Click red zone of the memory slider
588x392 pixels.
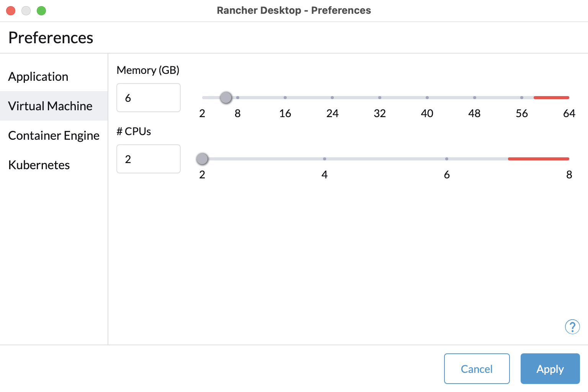click(x=551, y=98)
